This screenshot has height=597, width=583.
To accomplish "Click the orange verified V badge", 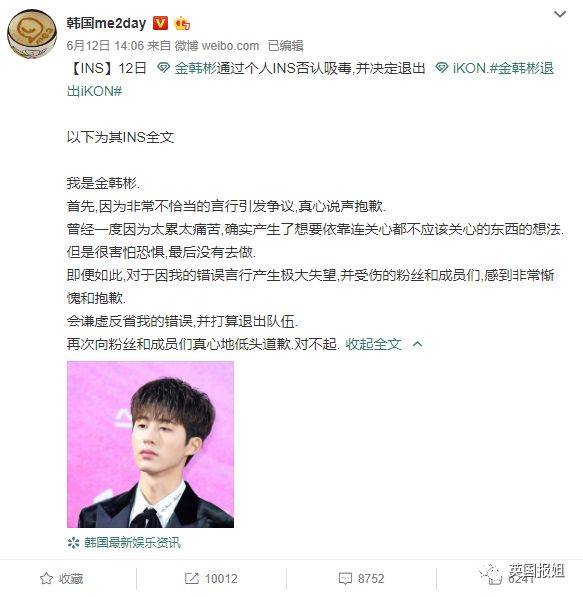I will coord(160,23).
